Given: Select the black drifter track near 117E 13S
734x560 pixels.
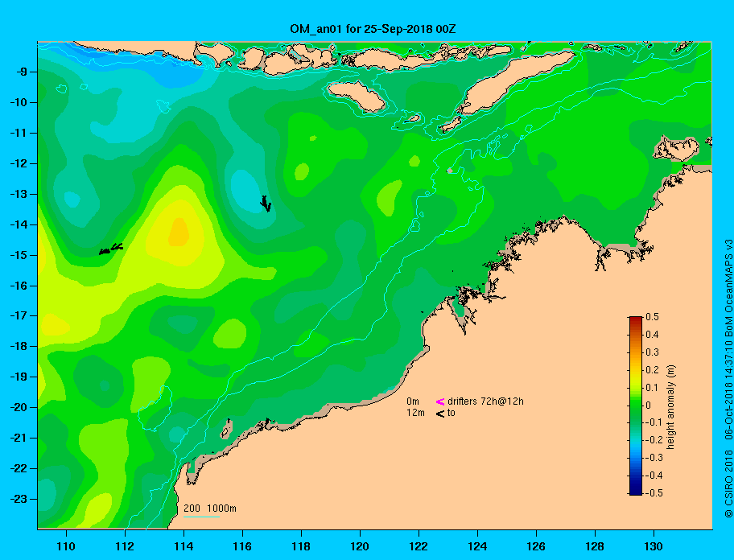Looking at the screenshot, I should (266, 204).
